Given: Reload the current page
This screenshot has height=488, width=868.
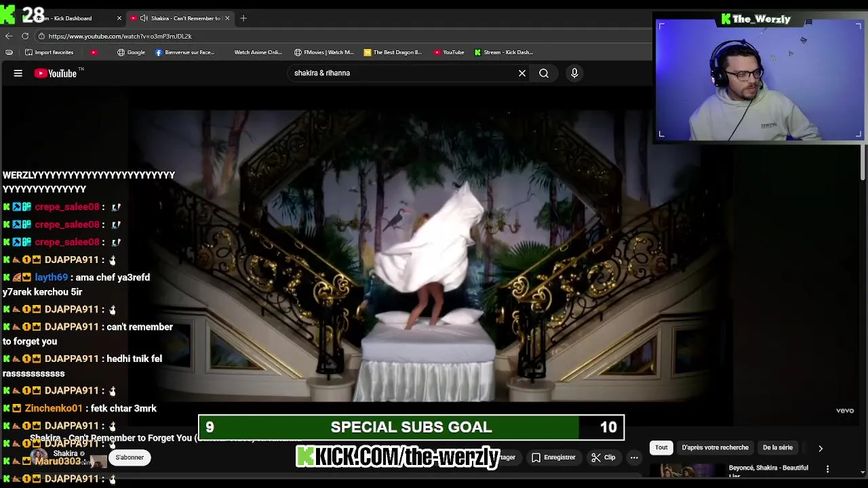Looking at the screenshot, I should point(25,36).
